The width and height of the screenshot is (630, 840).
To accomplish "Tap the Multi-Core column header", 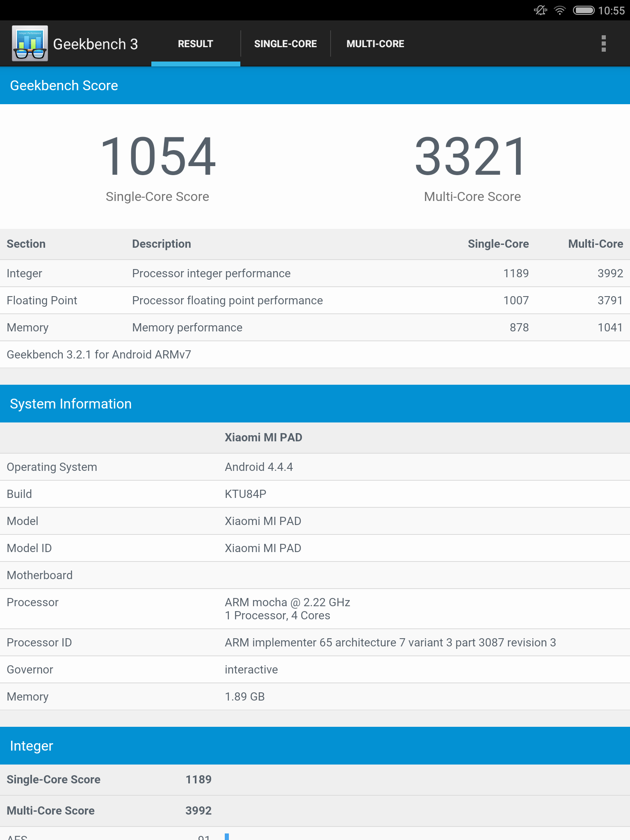I will (x=596, y=244).
